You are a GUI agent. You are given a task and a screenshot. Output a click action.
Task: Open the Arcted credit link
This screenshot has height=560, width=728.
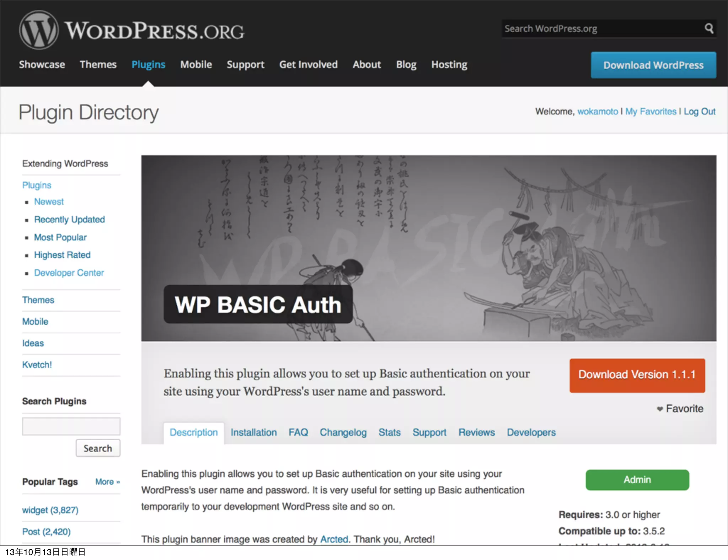[x=334, y=539]
